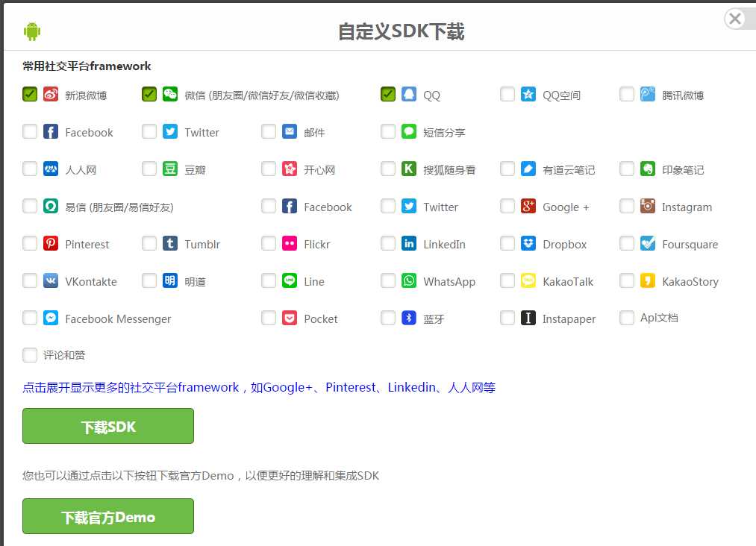Click the Instagram camera icon
The height and width of the screenshot is (546, 756).
[x=648, y=206]
